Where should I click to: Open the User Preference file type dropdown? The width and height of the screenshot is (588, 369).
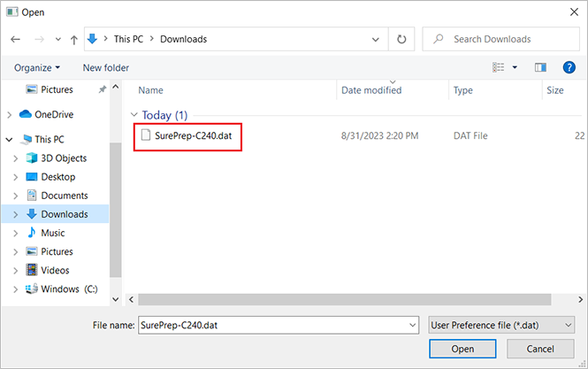[x=501, y=325]
